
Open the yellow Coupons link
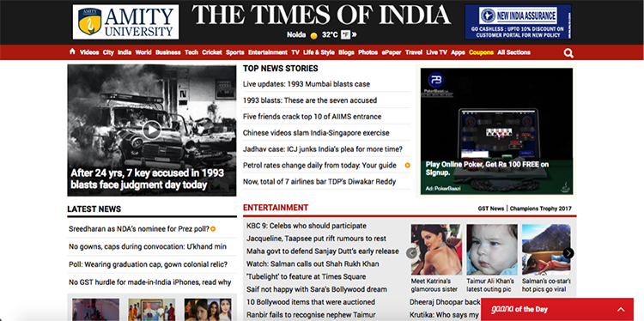pos(481,52)
